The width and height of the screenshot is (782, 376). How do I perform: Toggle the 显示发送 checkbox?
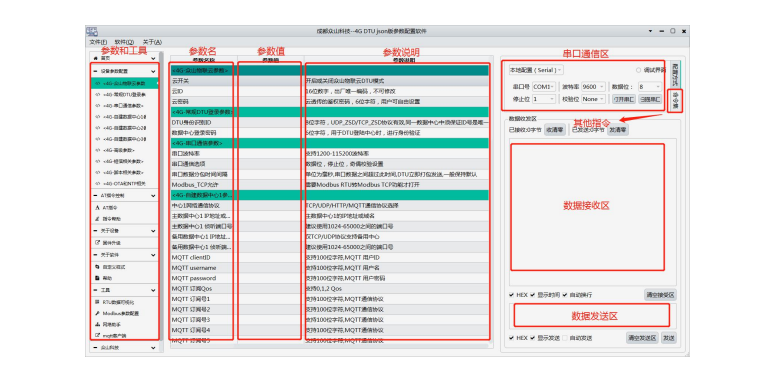tap(533, 338)
